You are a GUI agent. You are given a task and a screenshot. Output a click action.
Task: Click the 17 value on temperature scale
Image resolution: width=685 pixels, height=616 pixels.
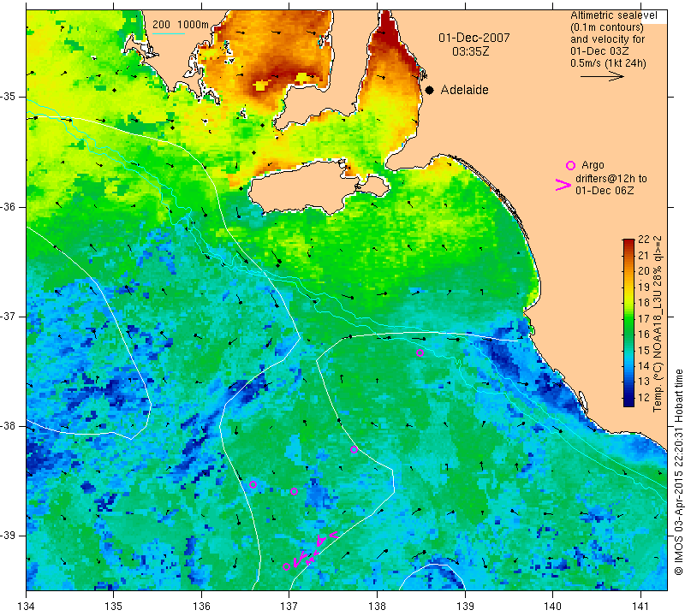[x=644, y=319]
